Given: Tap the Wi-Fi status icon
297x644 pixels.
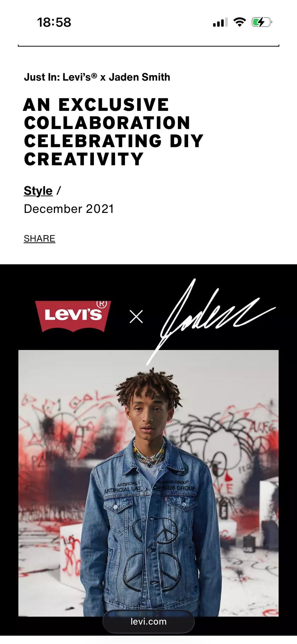Looking at the screenshot, I should click(239, 22).
